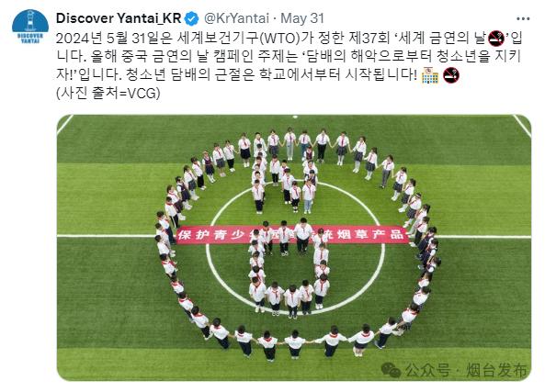545x392 pixels.
Task: Click the white center circle on field
Action: click(295, 248)
